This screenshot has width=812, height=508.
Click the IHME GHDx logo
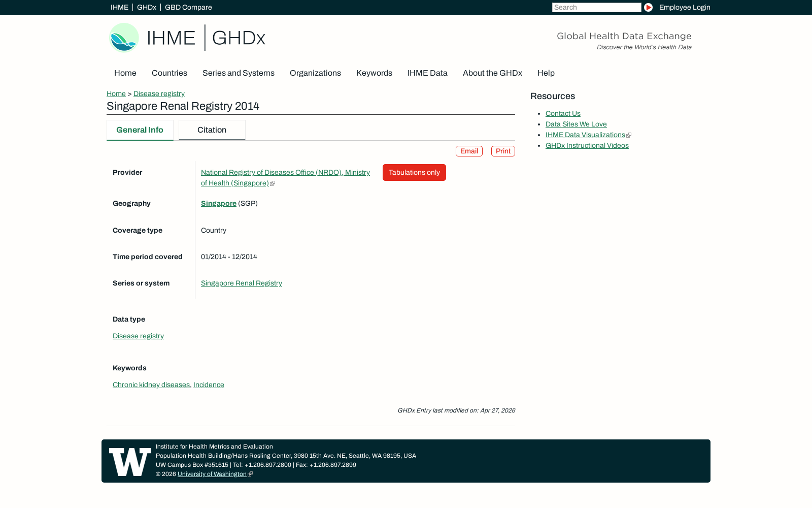[x=187, y=38]
